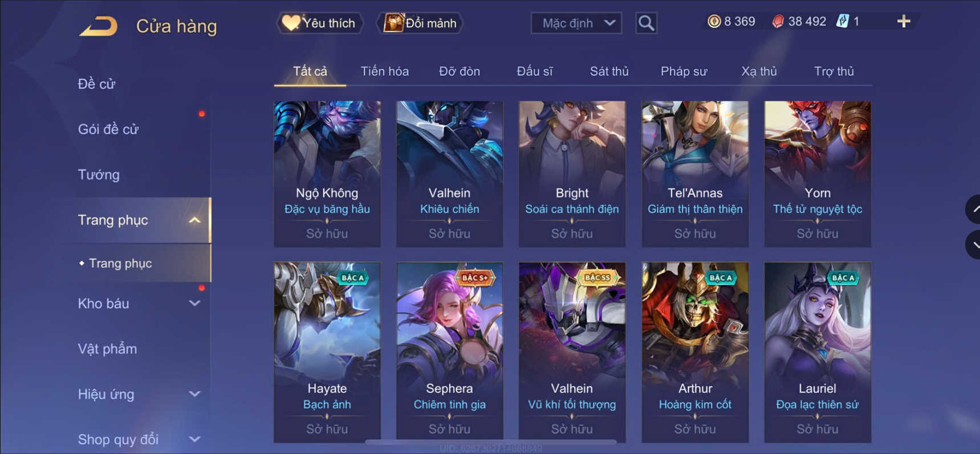Open the Đổi mảnh button
The width and height of the screenshot is (980, 454).
click(x=420, y=23)
